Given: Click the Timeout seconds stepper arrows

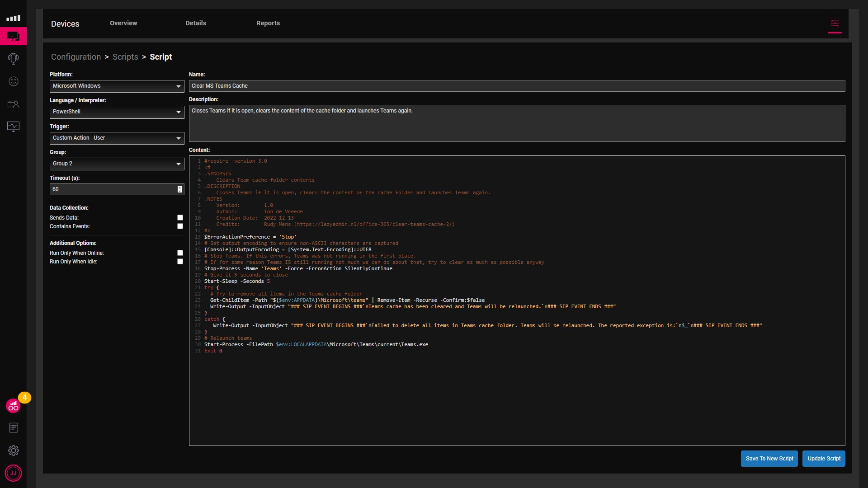Looking at the screenshot, I should click(x=179, y=189).
